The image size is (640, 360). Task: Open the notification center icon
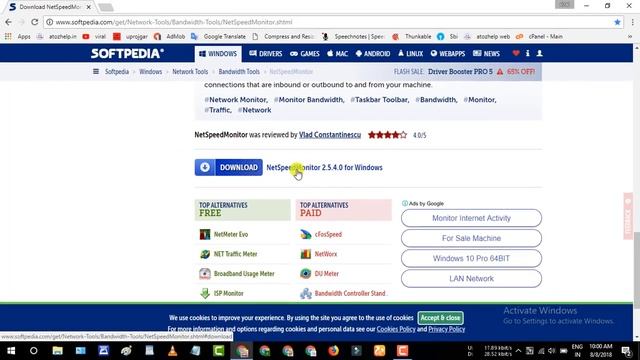627,351
